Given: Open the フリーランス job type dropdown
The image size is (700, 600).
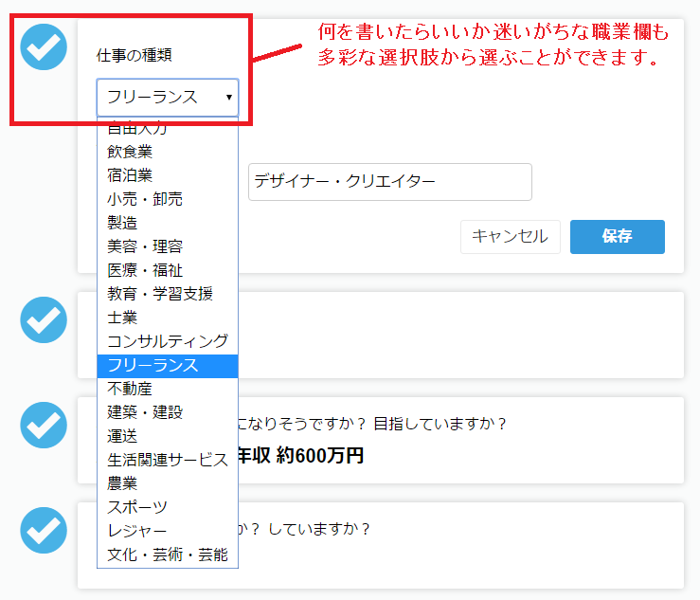Looking at the screenshot, I should [168, 97].
